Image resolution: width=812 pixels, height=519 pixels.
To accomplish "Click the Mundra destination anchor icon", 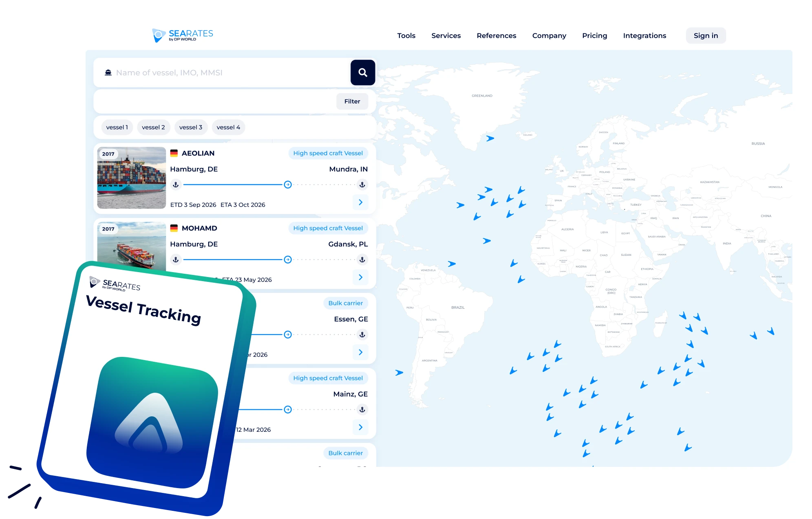I will tap(362, 185).
